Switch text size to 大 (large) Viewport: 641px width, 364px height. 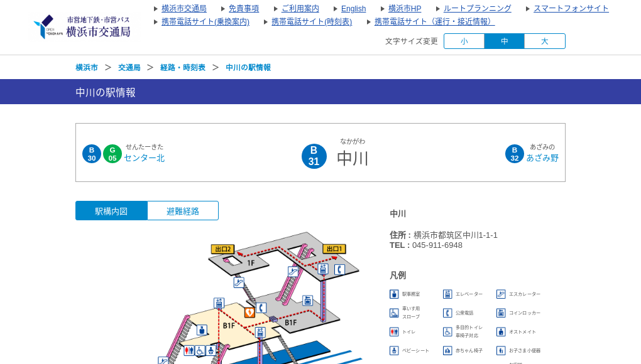click(544, 41)
